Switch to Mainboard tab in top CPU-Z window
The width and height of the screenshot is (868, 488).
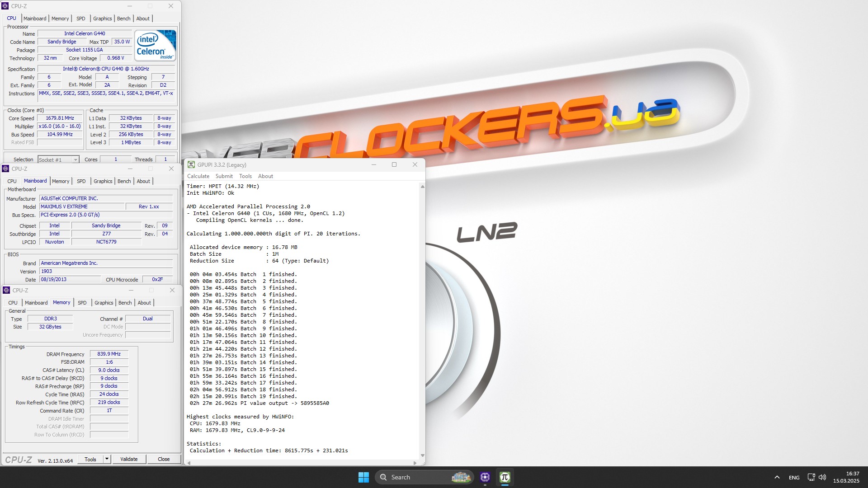35,19
